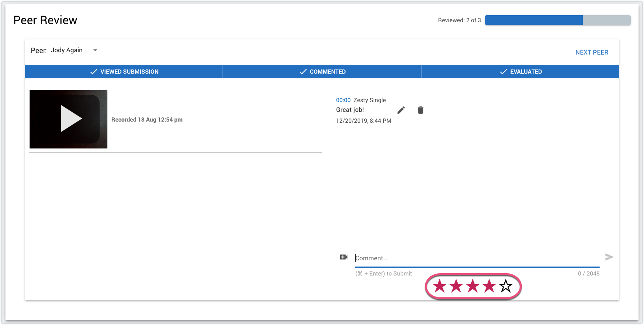This screenshot has width=644, height=325.
Task: Delete the 'Great job!' comment using trash icon
Action: pyautogui.click(x=420, y=110)
